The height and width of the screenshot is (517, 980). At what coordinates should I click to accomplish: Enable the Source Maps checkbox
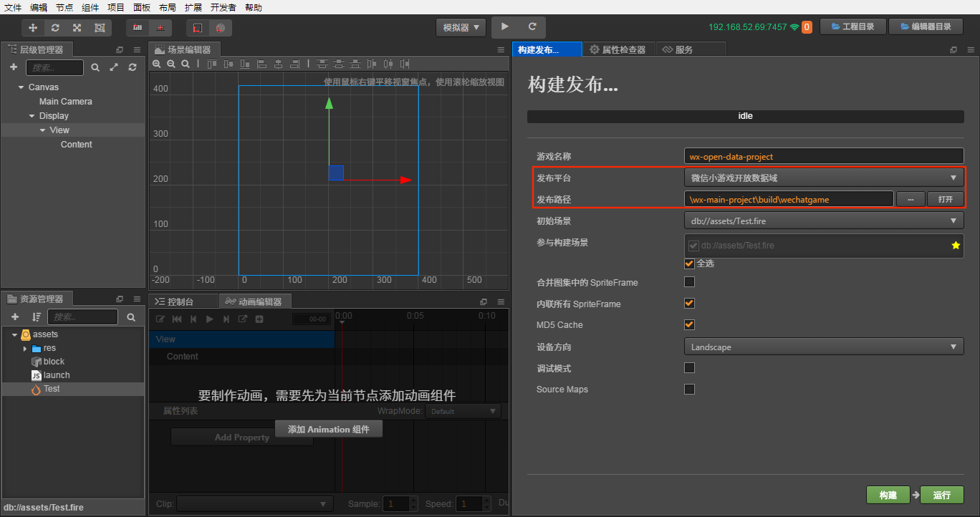[690, 390]
